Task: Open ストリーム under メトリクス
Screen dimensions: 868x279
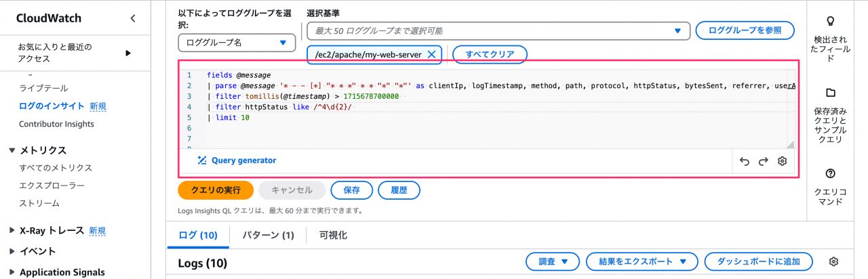Action: [39, 203]
